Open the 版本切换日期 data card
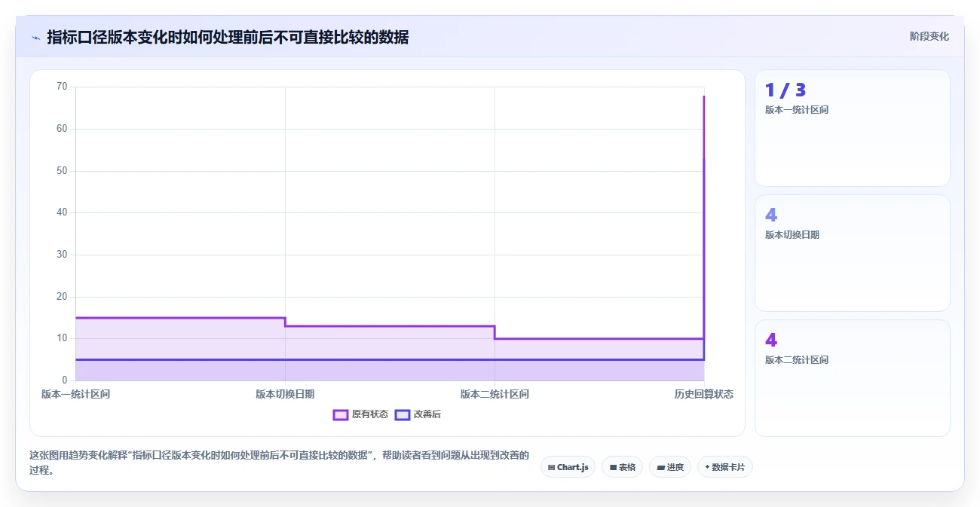 point(852,253)
